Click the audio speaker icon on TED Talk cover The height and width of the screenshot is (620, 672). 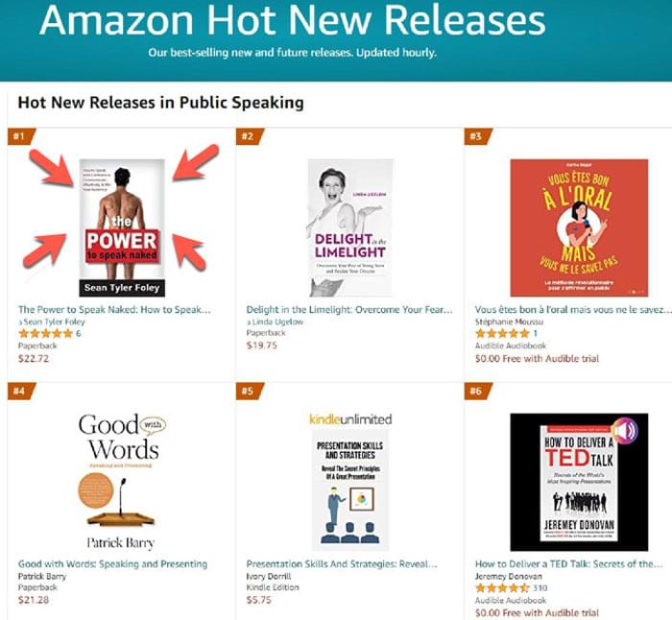pos(625,430)
